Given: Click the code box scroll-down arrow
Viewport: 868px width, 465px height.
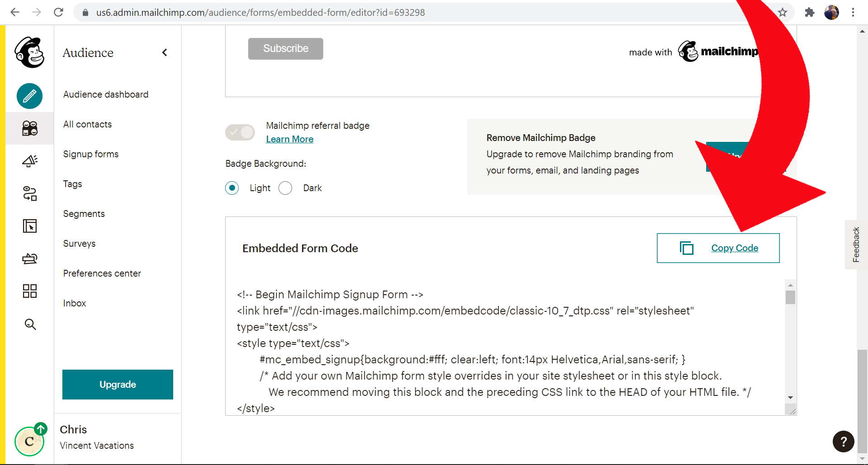Looking at the screenshot, I should 790,398.
